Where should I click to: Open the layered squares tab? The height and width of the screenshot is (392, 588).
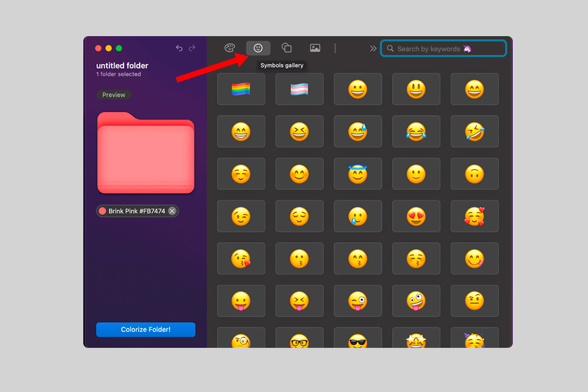pyautogui.click(x=287, y=48)
